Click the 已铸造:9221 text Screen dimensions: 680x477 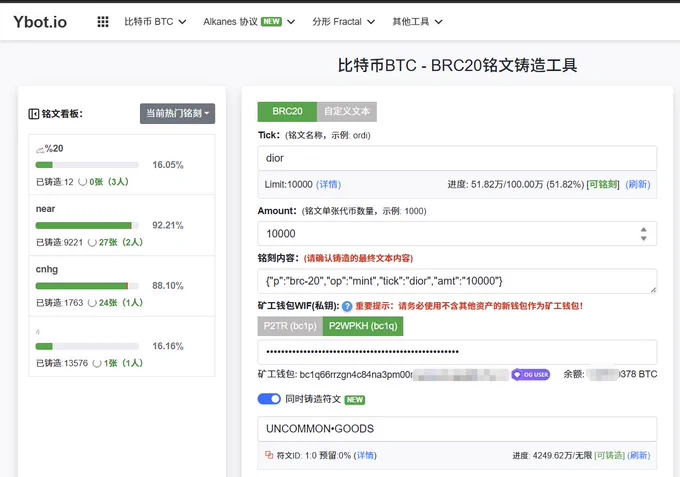59,242
